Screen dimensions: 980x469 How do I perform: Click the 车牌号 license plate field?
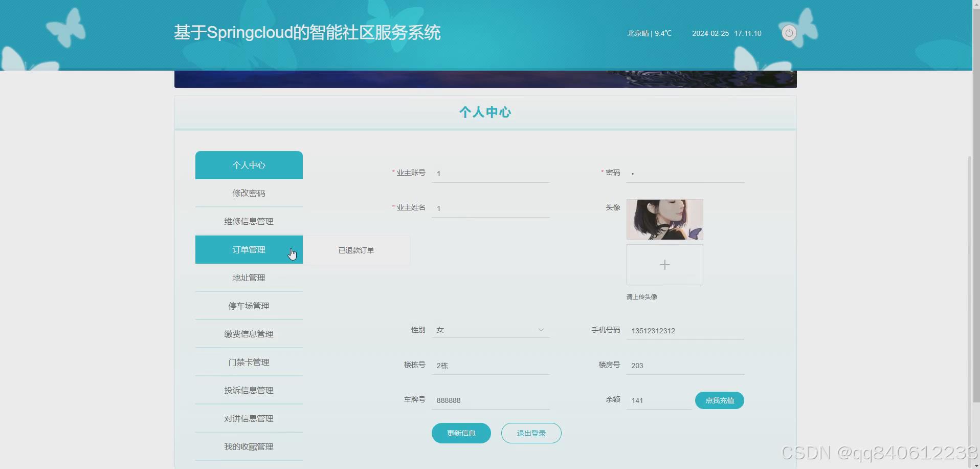tap(490, 400)
